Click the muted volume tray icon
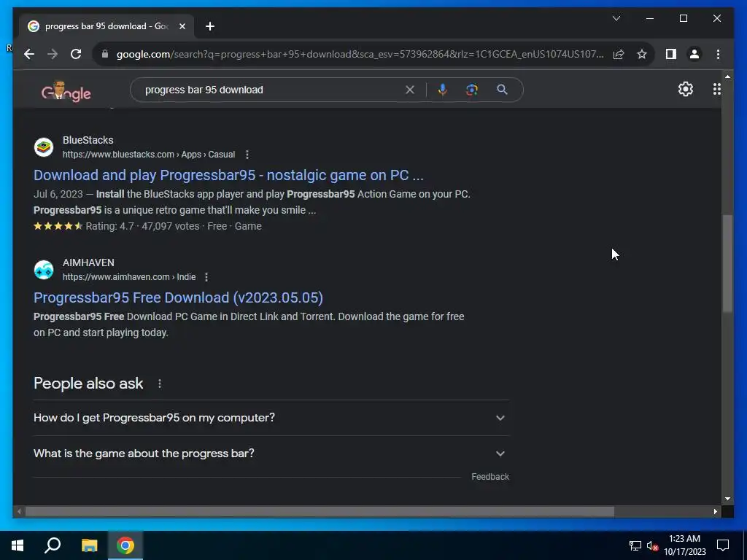The height and width of the screenshot is (560, 747). (x=652, y=545)
